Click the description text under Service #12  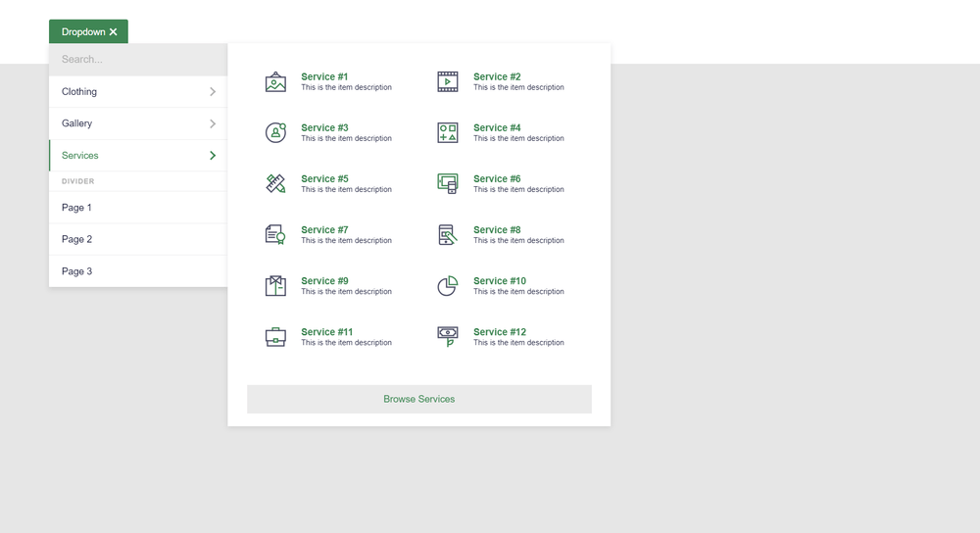[518, 342]
